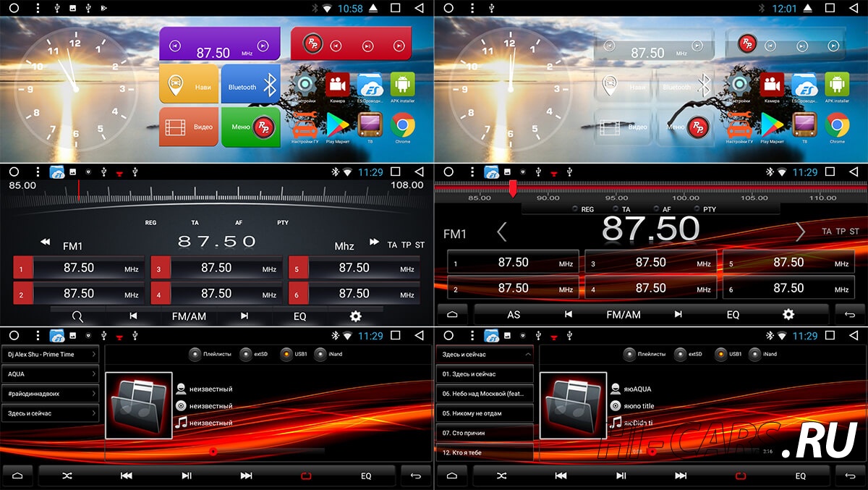Toggle shuffle in the left music player

point(67,476)
